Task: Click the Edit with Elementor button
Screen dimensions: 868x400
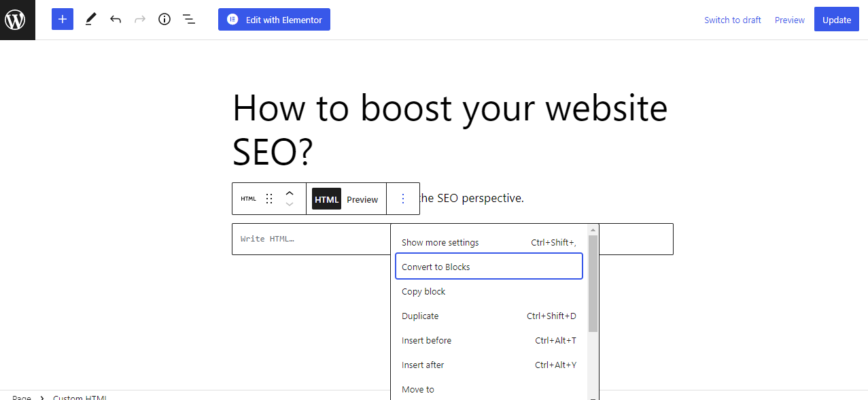Action: [274, 19]
